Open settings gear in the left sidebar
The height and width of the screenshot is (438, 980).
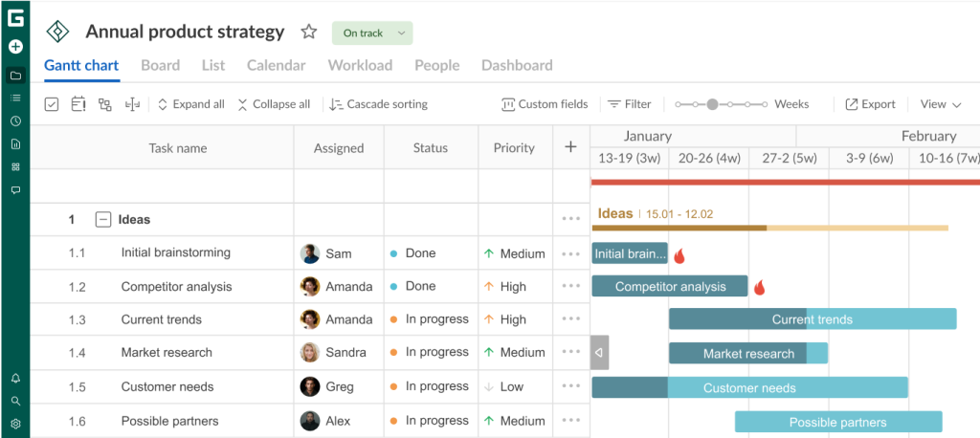pos(15,424)
